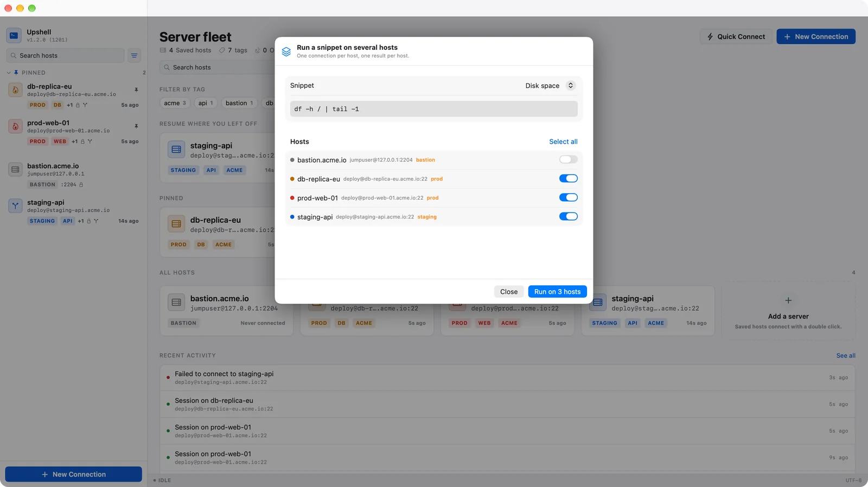Image resolution: width=868 pixels, height=487 pixels.
Task: Click the plus icon on Add a server card
Action: click(x=788, y=300)
